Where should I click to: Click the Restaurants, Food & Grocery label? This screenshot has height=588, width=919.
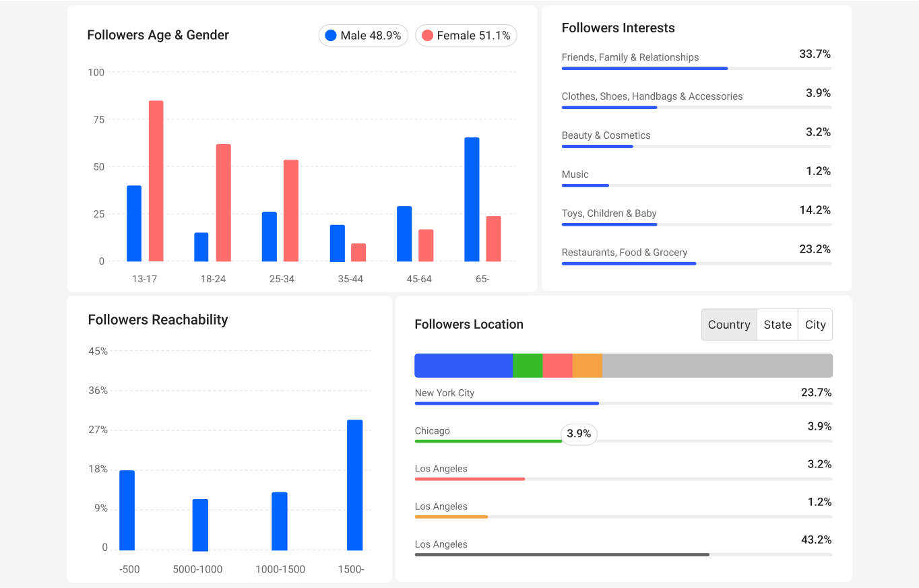point(625,253)
